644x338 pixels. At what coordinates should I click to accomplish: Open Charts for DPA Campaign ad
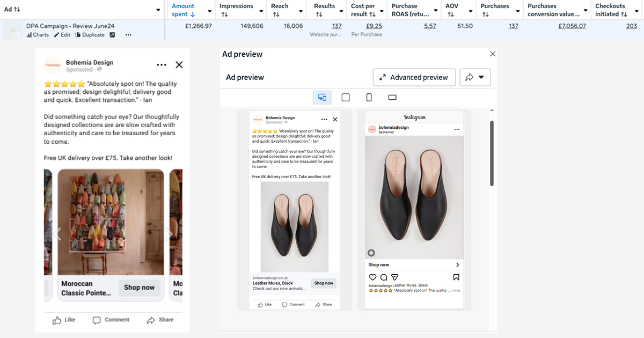pyautogui.click(x=38, y=35)
